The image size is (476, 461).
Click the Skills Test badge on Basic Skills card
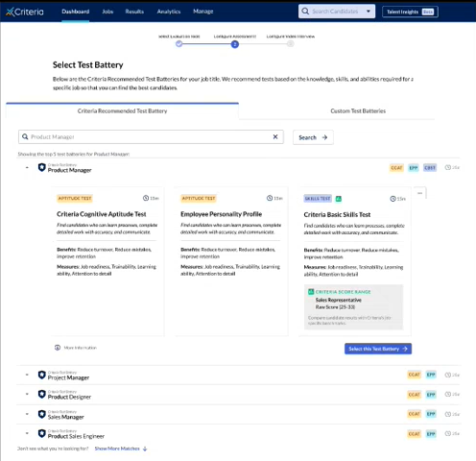pyautogui.click(x=318, y=199)
